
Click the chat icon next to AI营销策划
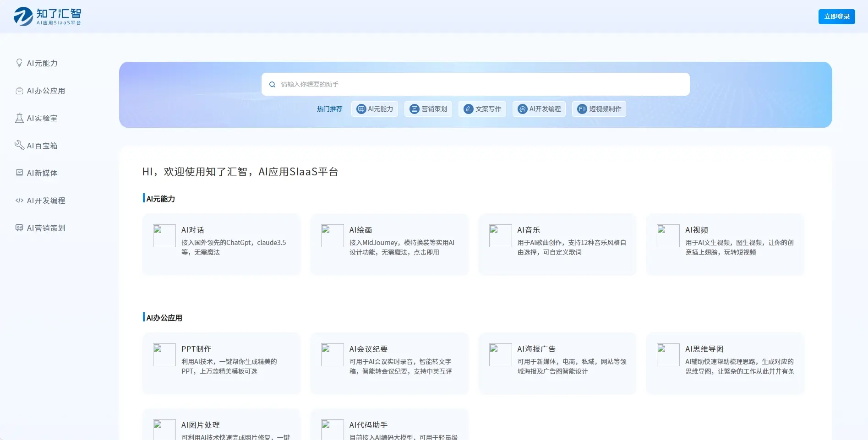pyautogui.click(x=19, y=228)
